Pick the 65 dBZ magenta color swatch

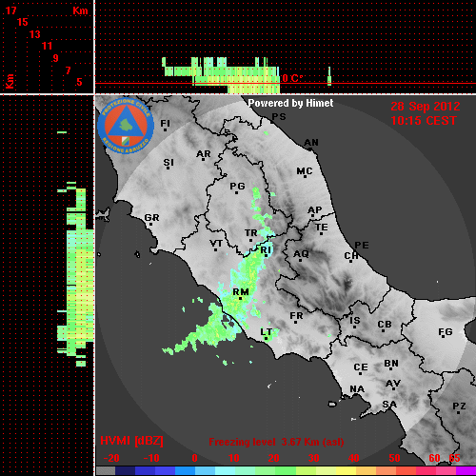(x=466, y=471)
